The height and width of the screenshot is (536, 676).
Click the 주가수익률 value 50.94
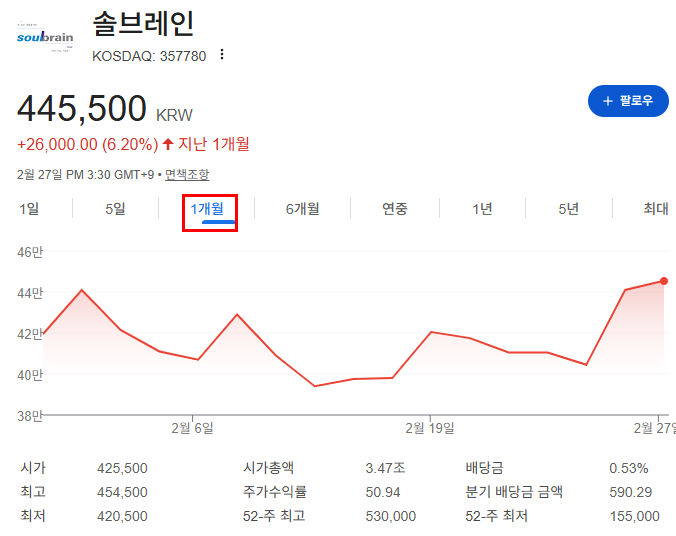(x=383, y=492)
